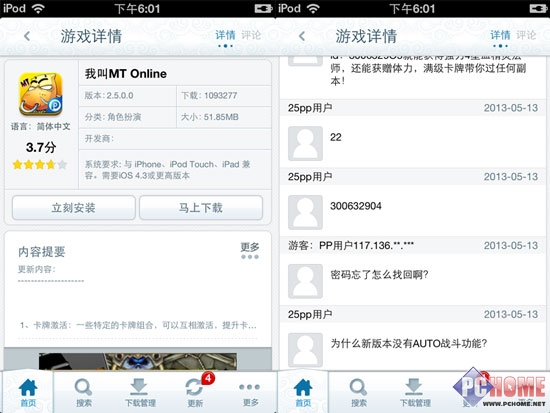Open 下载管理 in left bottom bar
This screenshot has height=413, width=550.
(x=140, y=393)
